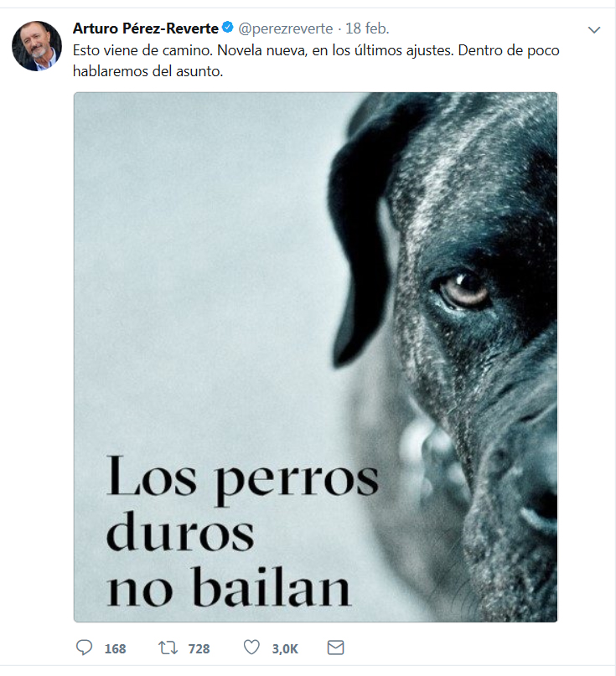Click the word 'duros' on the cover image
Viewport: 616px width, 676px height.
click(x=180, y=532)
